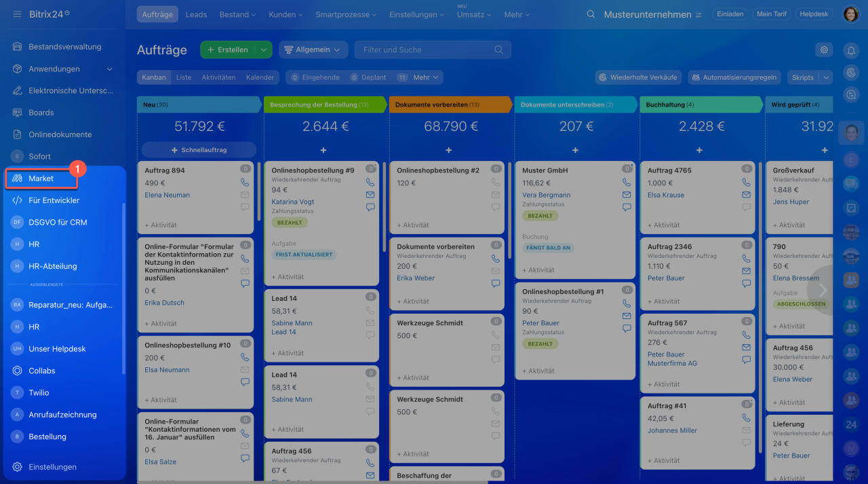Click the Helpdesk button
The width and height of the screenshot is (868, 484).
814,14
